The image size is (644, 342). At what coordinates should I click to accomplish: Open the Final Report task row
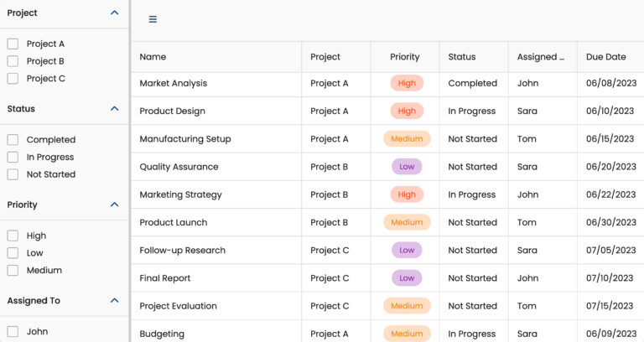click(164, 278)
